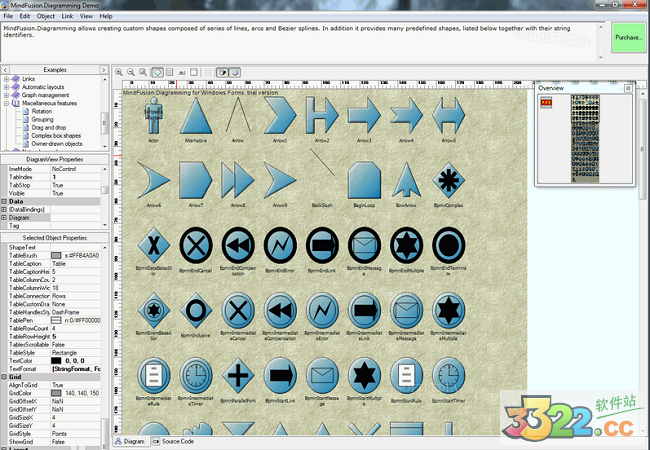Click the Actor shape in diagram
This screenshot has height=450, width=650.
pyautogui.click(x=153, y=115)
